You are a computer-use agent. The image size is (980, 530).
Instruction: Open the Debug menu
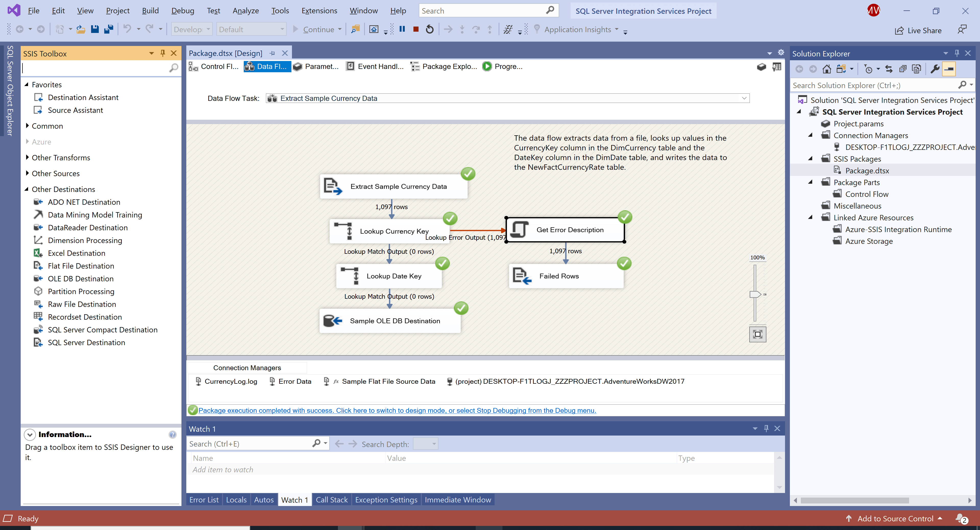[183, 10]
